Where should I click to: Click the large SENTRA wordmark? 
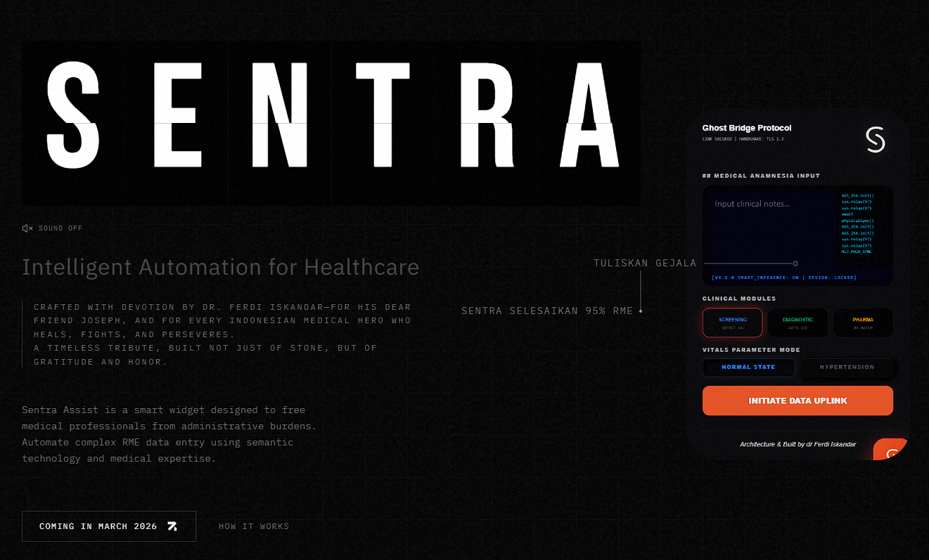click(x=331, y=116)
